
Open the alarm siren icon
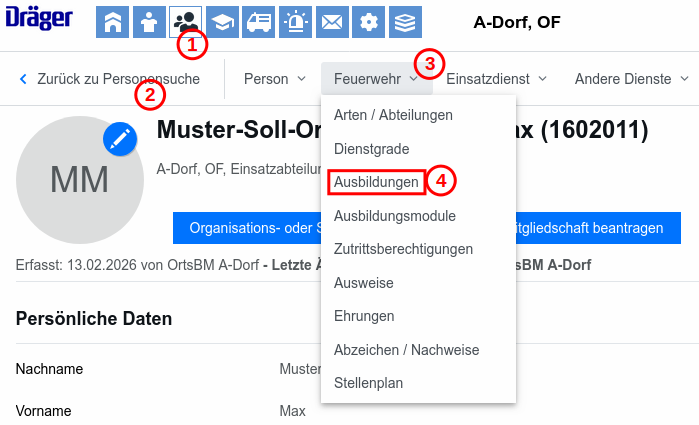[x=296, y=22]
